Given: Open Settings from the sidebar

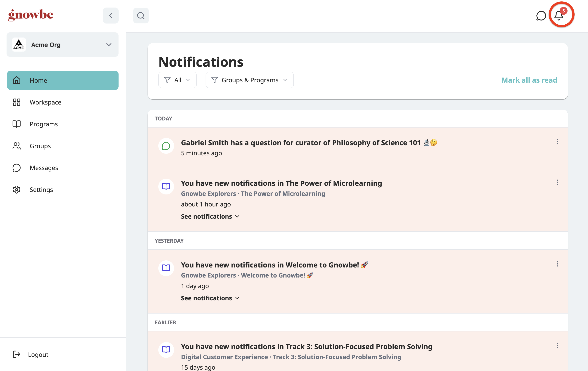Looking at the screenshot, I should point(63,190).
